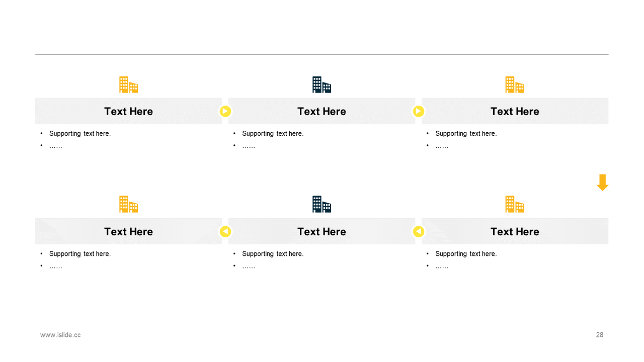
Task: Click "Supporting text here." under the top-left heading
Action: 80,133
